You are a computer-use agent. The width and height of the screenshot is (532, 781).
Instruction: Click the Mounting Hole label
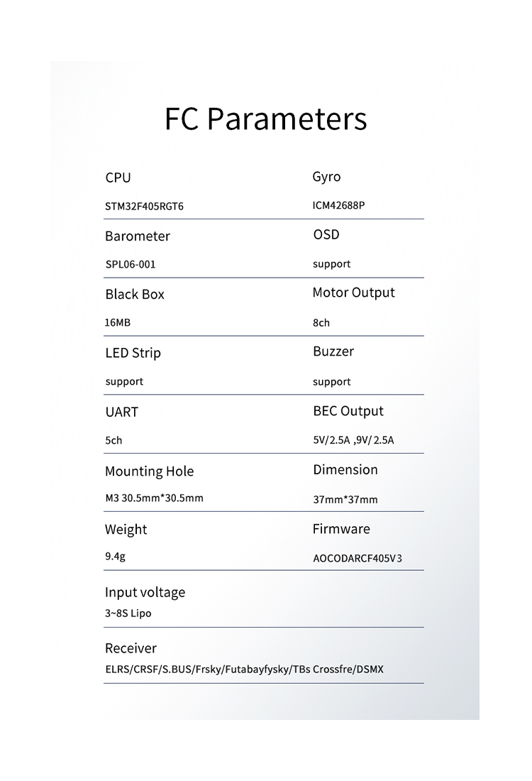[x=149, y=471]
